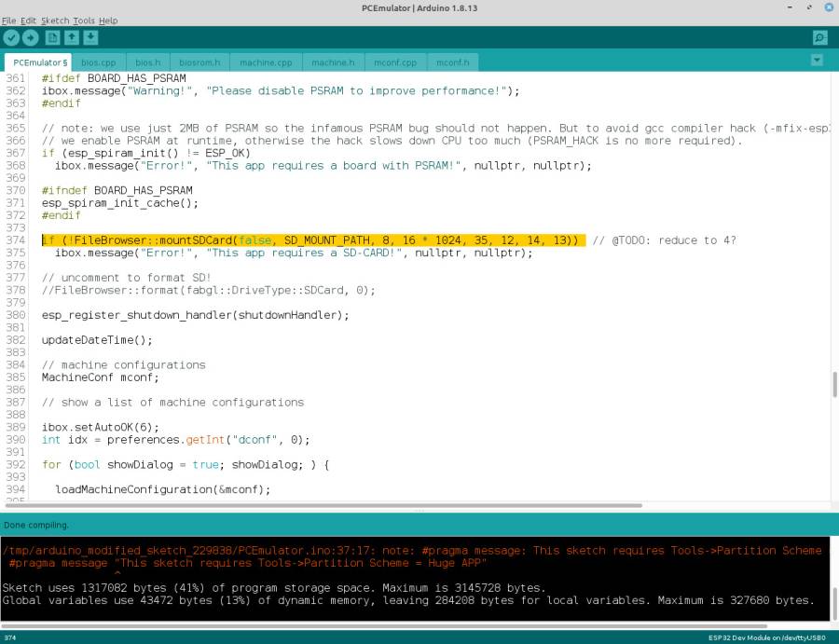Image resolution: width=839 pixels, height=644 pixels.
Task: Switch to the bios.h tab
Action: pos(147,62)
